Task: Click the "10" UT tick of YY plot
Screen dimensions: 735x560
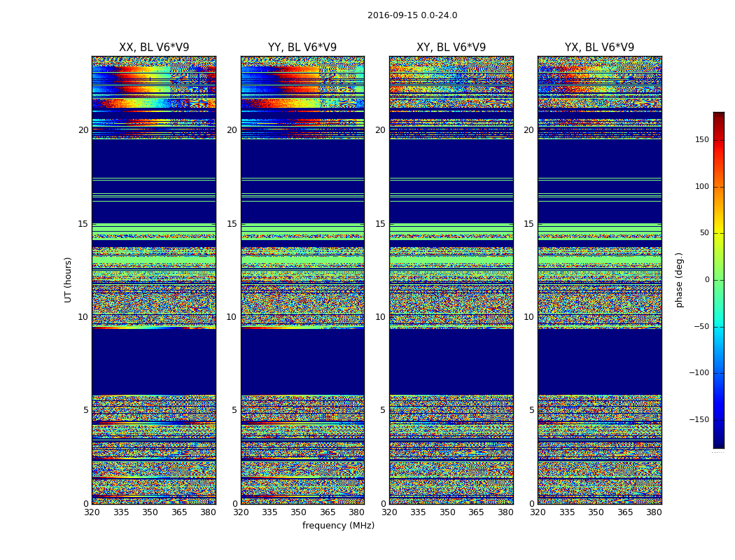Action: 232,317
